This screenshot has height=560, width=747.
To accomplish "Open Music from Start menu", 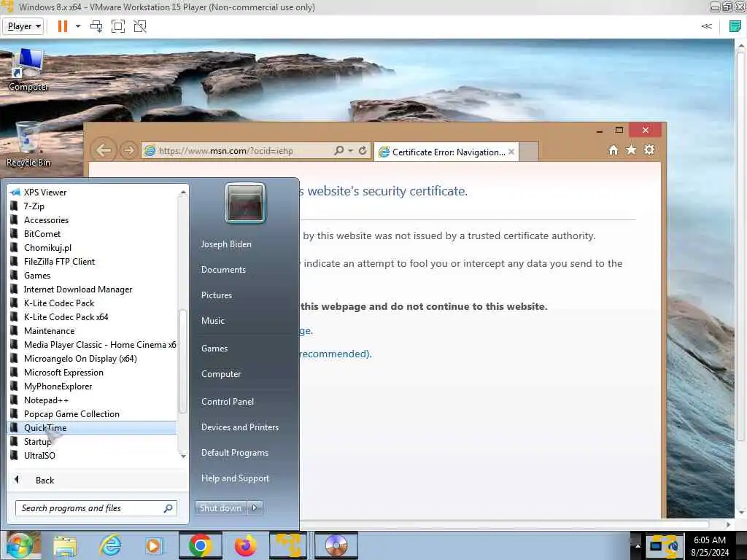I will (x=213, y=321).
